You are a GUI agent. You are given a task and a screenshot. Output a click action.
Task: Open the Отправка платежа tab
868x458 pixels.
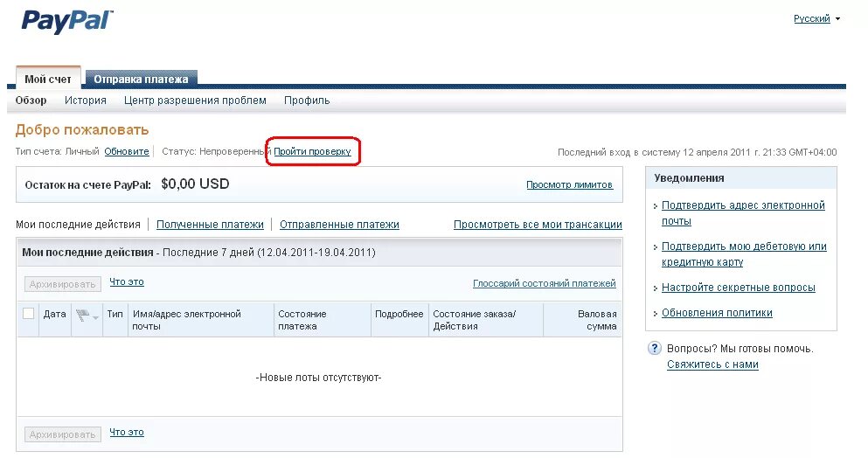(141, 80)
